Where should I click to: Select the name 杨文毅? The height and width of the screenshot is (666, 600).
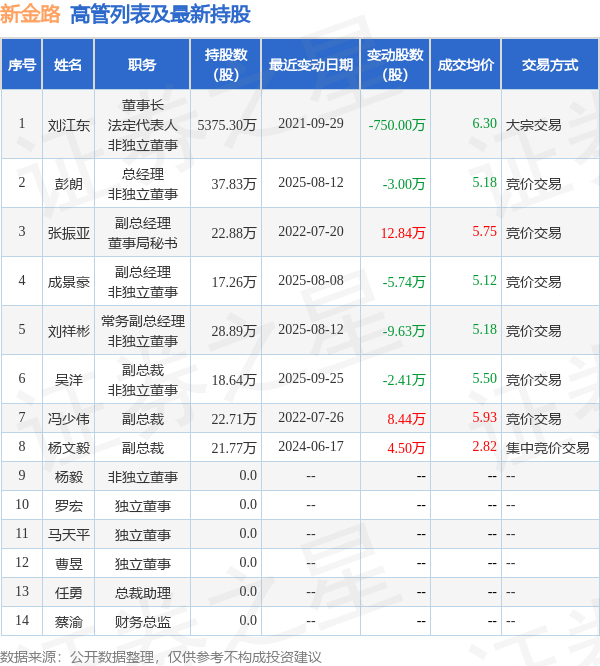(68, 448)
